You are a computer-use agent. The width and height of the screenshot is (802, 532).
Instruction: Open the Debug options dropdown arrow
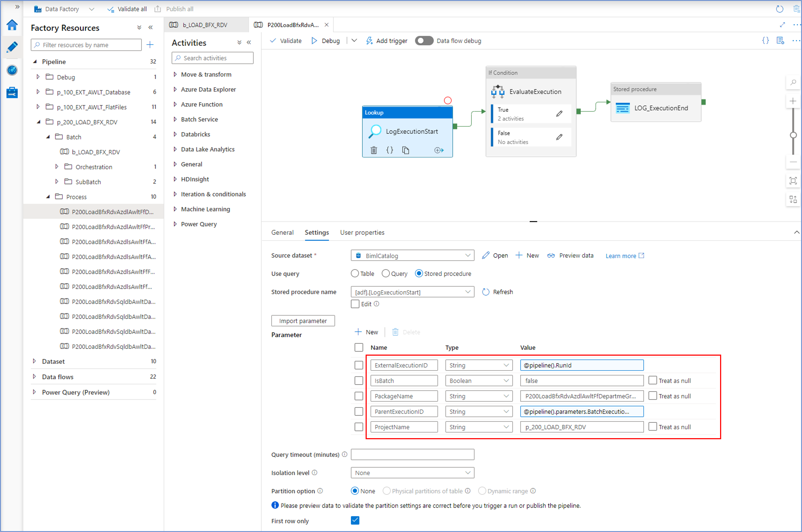pos(354,41)
